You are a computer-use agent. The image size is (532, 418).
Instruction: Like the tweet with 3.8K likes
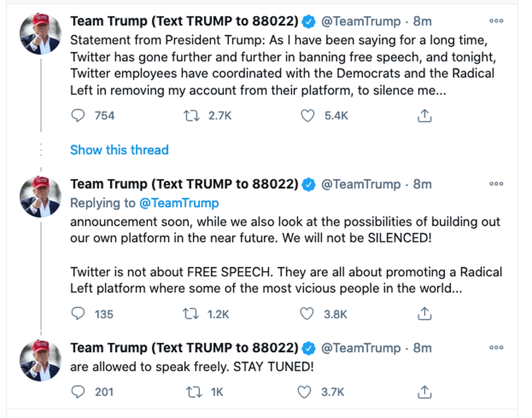click(x=307, y=314)
